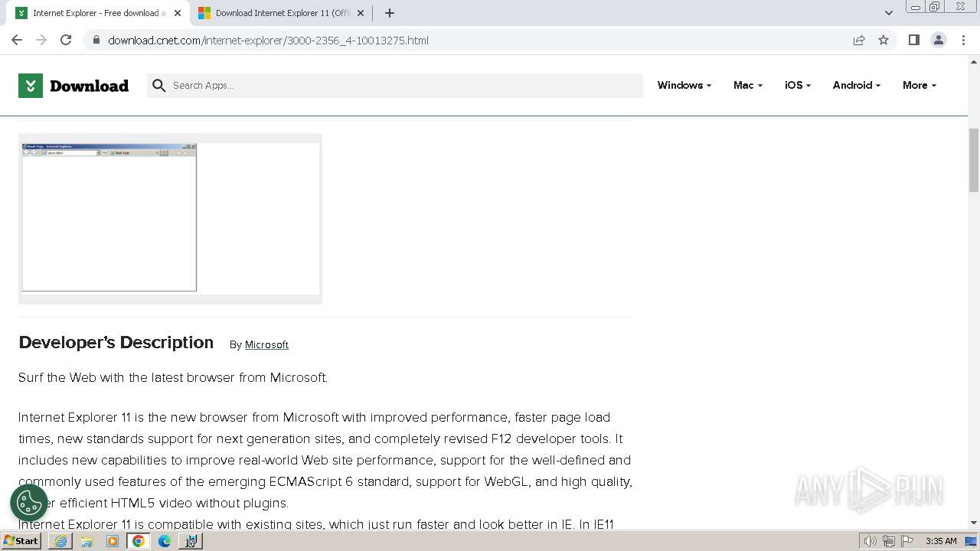This screenshot has height=551, width=980.
Task: Click the 3:35 AM clock
Action: pyautogui.click(x=941, y=541)
